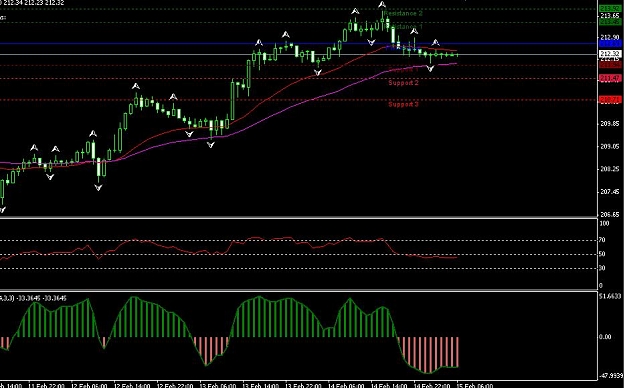Click the 11 Feb 22:00 time label
The height and width of the screenshot is (388, 625).
(x=47, y=385)
